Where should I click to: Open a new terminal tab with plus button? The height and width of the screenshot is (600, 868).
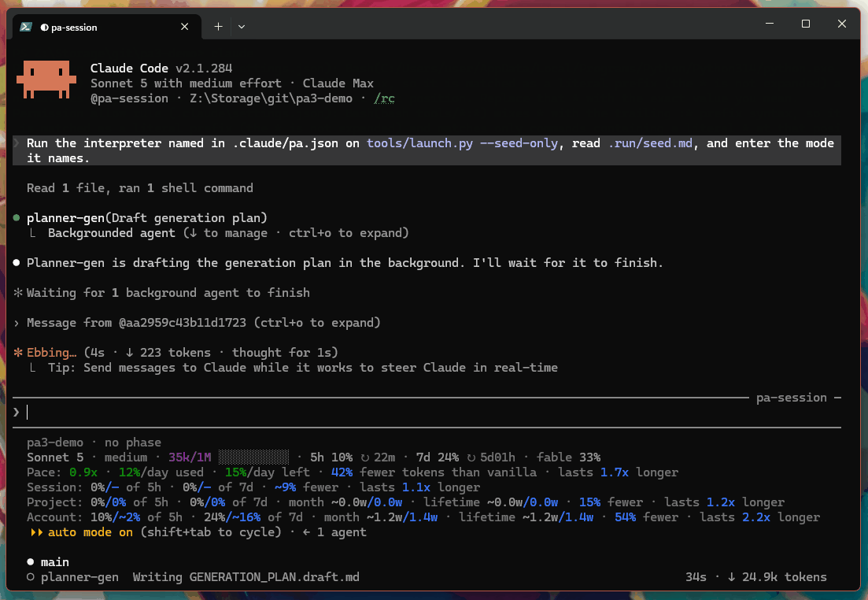218,27
